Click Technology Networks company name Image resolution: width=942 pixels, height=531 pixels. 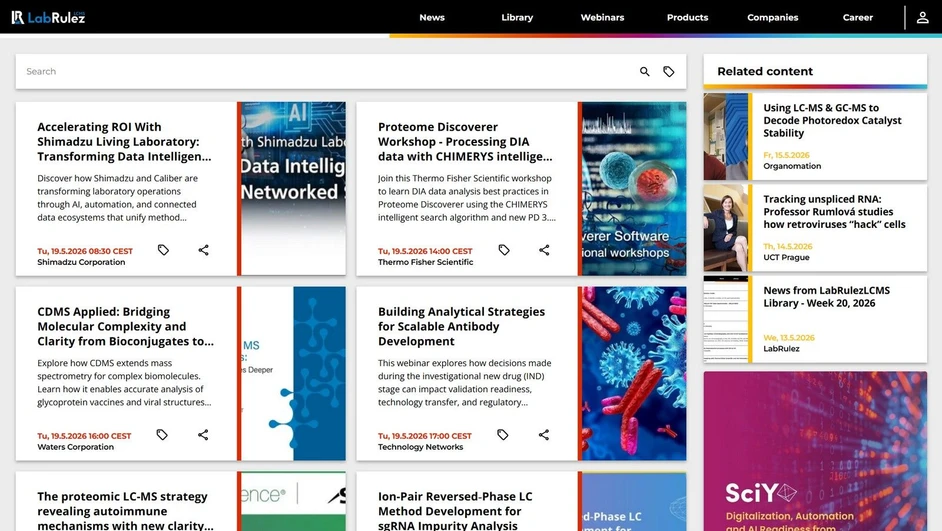click(x=421, y=447)
